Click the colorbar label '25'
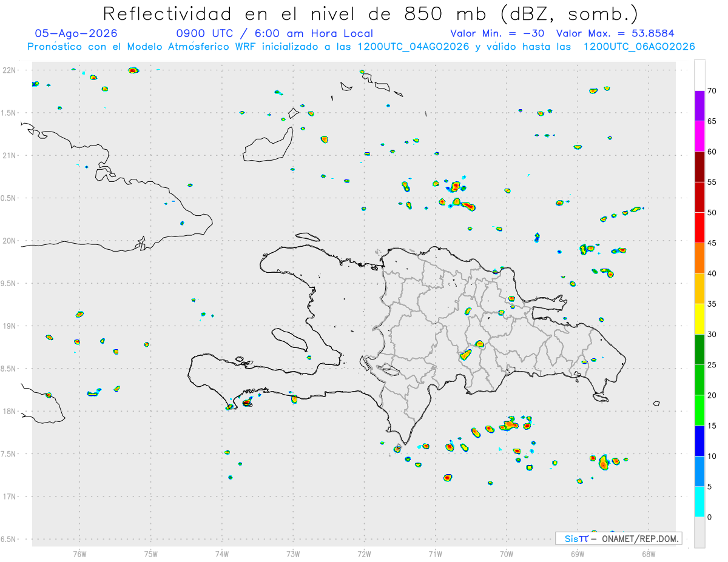The image size is (728, 562). [x=712, y=365]
